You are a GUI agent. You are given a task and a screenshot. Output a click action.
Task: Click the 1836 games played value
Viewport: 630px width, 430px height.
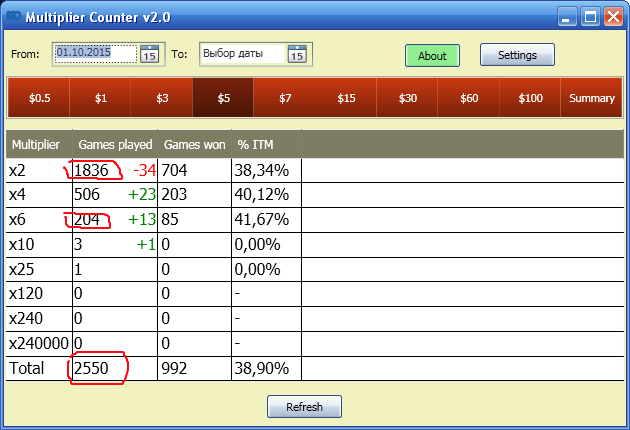(91, 170)
